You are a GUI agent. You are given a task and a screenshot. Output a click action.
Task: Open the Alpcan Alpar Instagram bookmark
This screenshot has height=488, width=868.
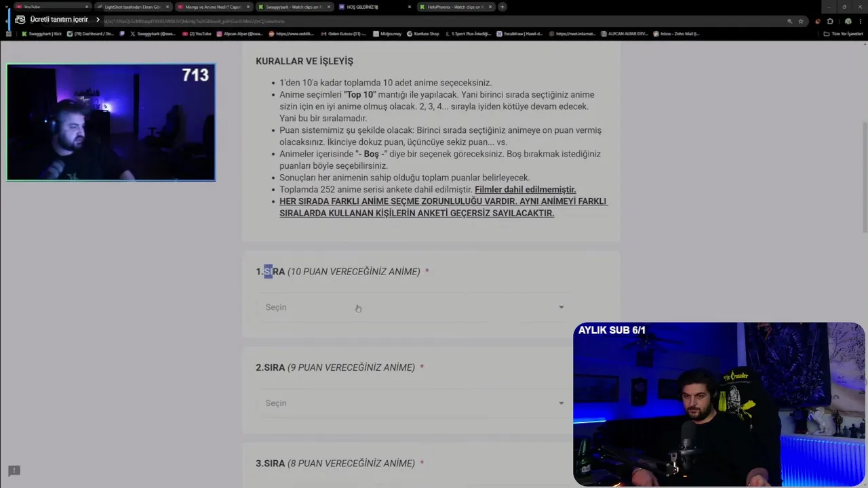click(x=240, y=33)
